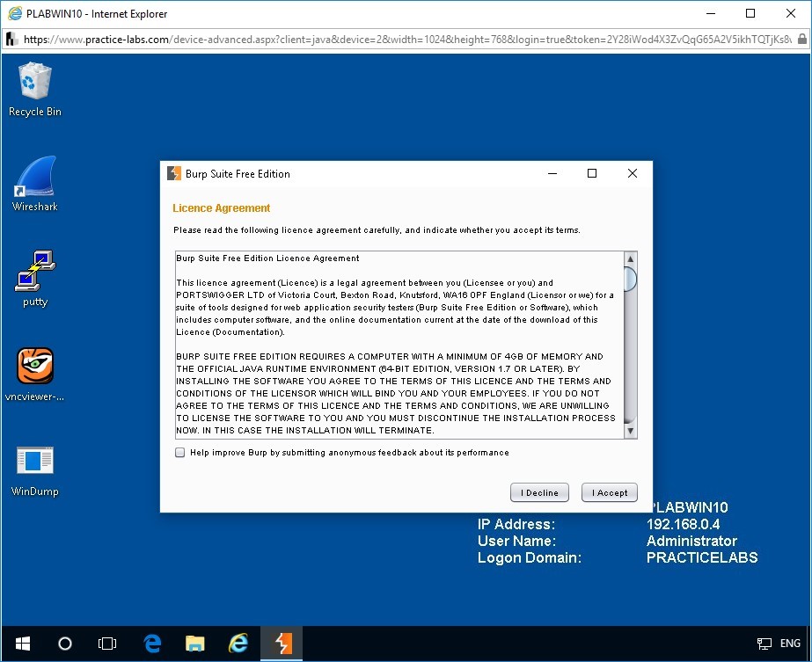The height and width of the screenshot is (662, 812).
Task: Launch Internet Explorer from the taskbar
Action: (x=238, y=644)
